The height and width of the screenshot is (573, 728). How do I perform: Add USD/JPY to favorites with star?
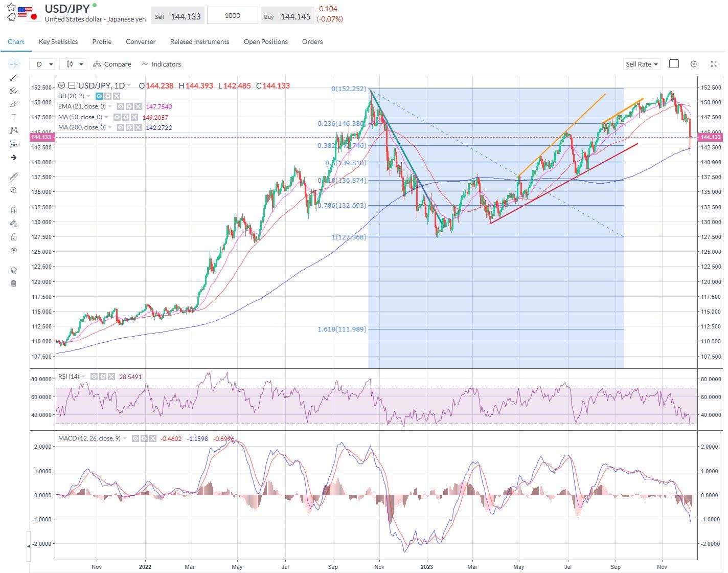coord(11,7)
